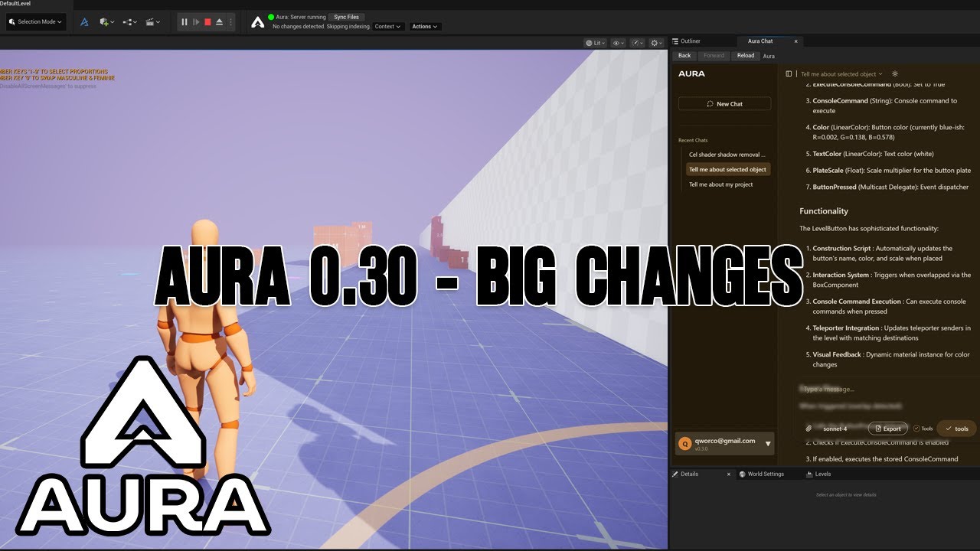Viewport: 980px width, 551px height.
Task: Open 'Tell me about selected object' recent chat
Action: click(727, 170)
